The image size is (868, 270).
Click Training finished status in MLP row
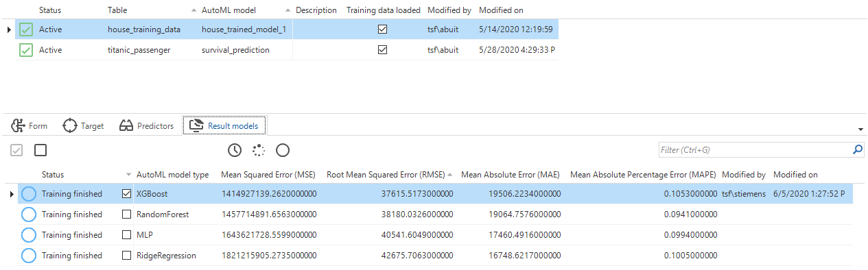point(72,235)
